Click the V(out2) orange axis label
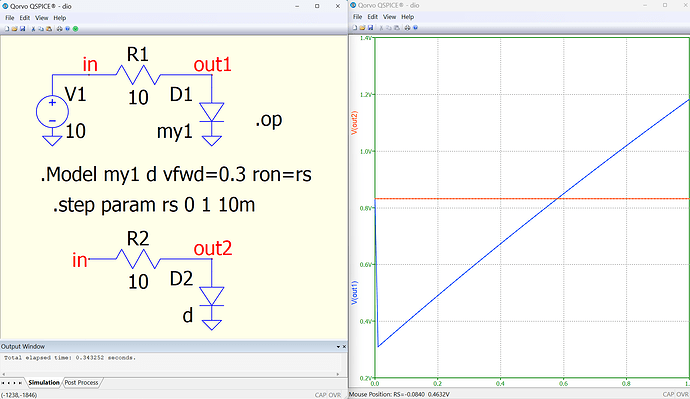Image resolution: width=690 pixels, height=399 pixels. (354, 123)
